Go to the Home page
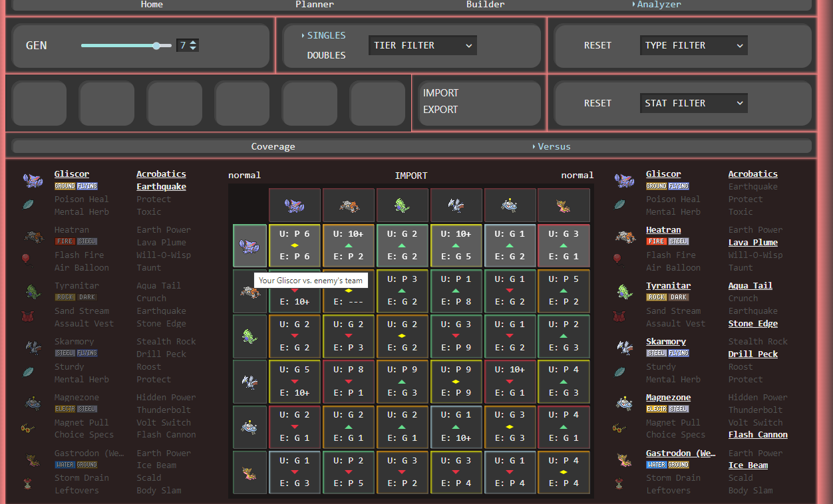833x504 pixels. click(x=152, y=5)
